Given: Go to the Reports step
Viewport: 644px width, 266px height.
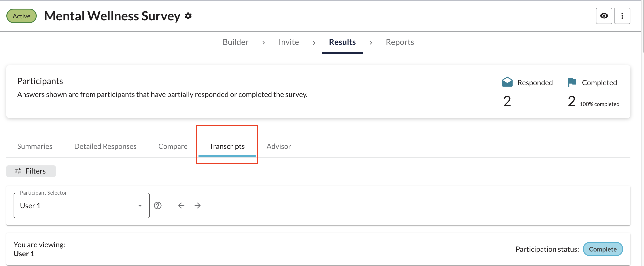Looking at the screenshot, I should point(400,42).
